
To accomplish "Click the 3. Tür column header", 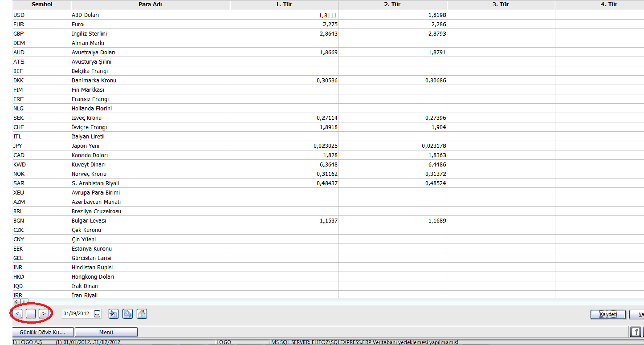I will pyautogui.click(x=501, y=4).
